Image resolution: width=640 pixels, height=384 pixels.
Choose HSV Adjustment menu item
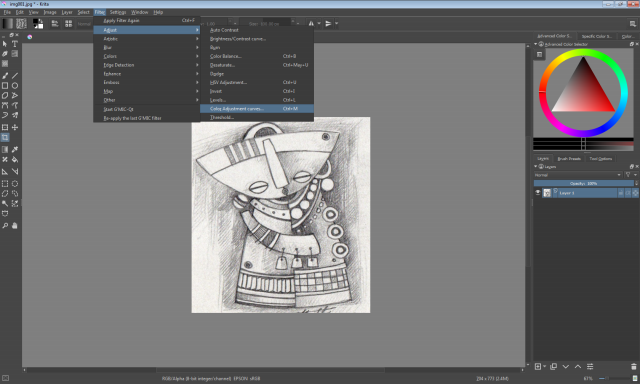(257, 82)
